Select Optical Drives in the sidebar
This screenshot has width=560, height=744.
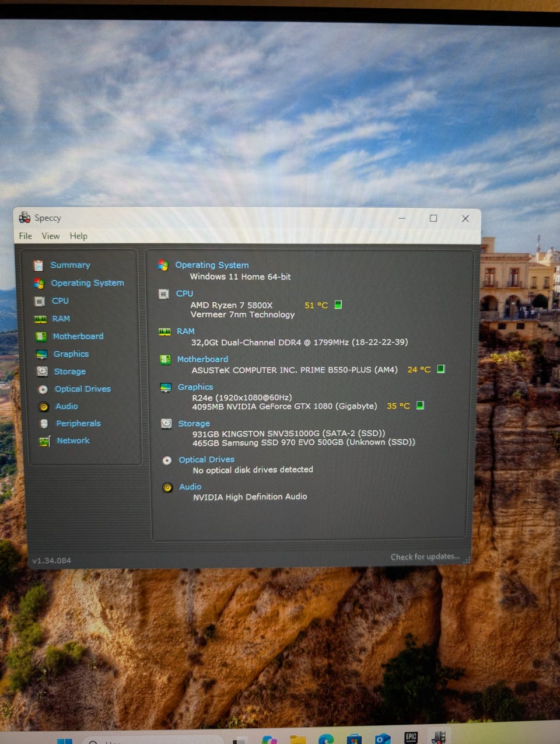click(83, 389)
